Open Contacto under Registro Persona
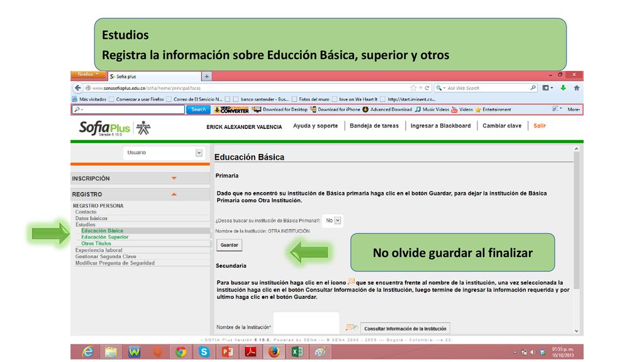The width and height of the screenshot is (644, 362). (86, 212)
